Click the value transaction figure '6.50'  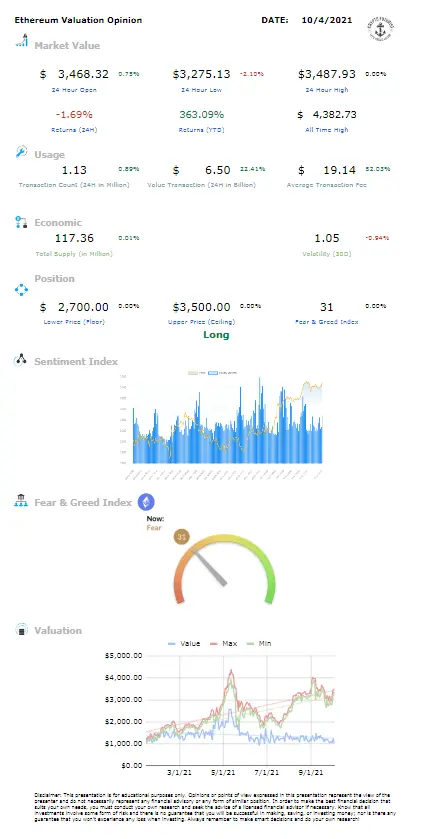coord(218,170)
